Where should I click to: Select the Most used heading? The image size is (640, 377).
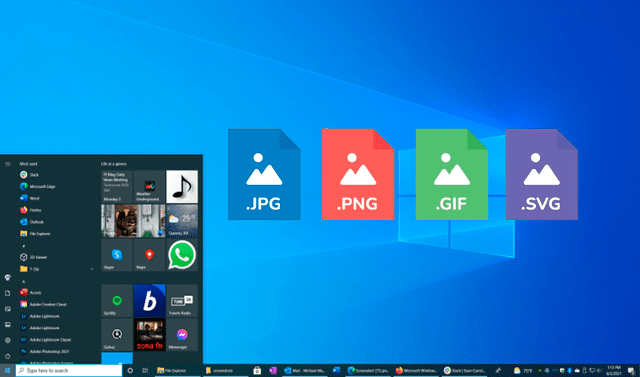(28, 164)
